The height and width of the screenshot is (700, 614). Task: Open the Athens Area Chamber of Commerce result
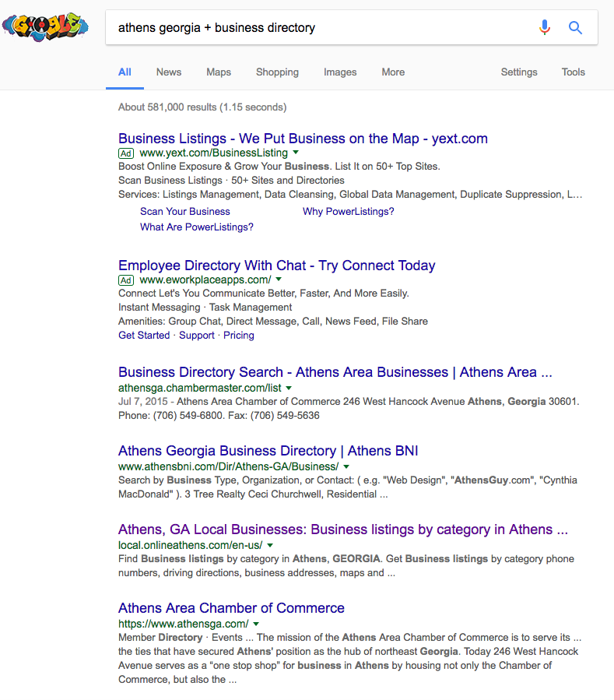point(230,608)
